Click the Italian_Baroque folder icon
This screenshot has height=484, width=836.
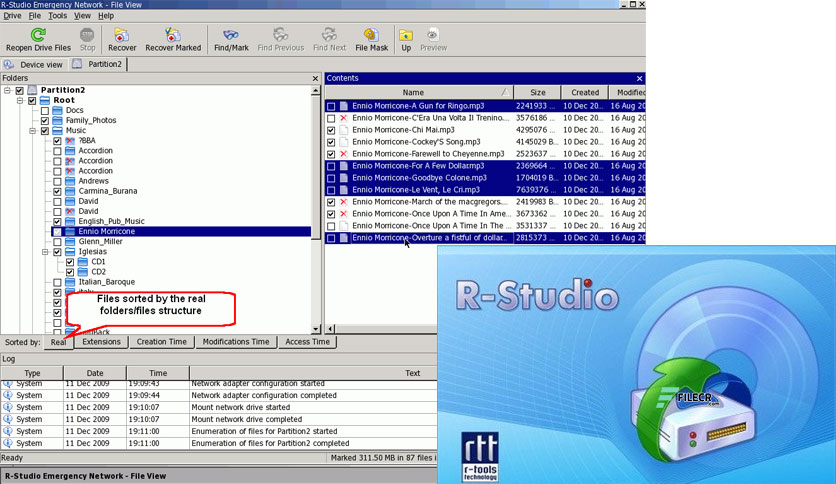pyautogui.click(x=70, y=282)
